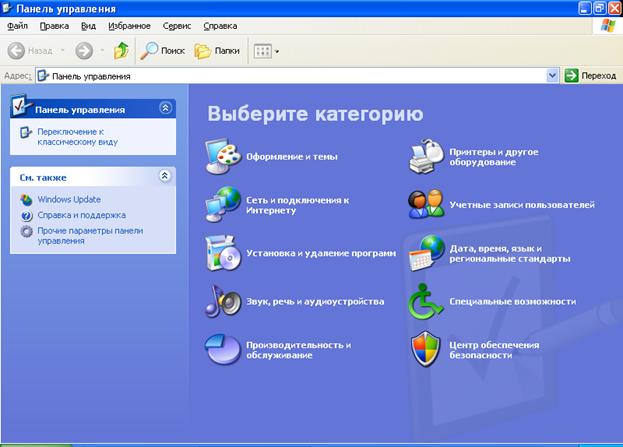Open the Специальные возможности wheelchair icon
Screen dimensions: 623x447
coord(427,300)
